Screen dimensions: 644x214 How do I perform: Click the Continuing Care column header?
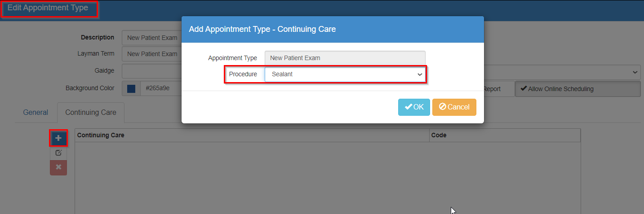click(252, 135)
